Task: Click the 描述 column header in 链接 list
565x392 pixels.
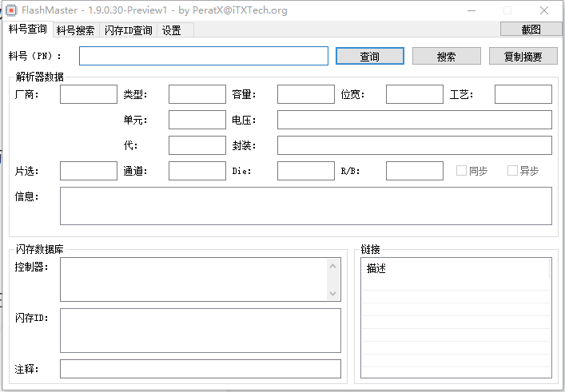Action: [456, 268]
